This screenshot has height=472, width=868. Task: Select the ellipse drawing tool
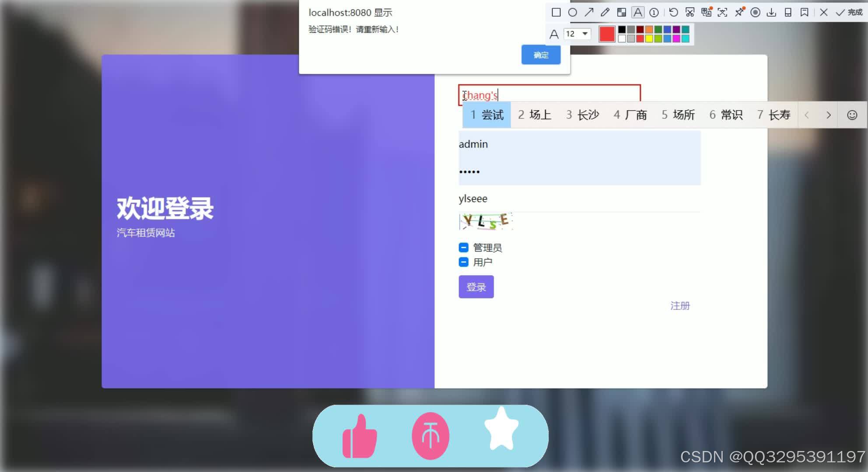pos(572,12)
